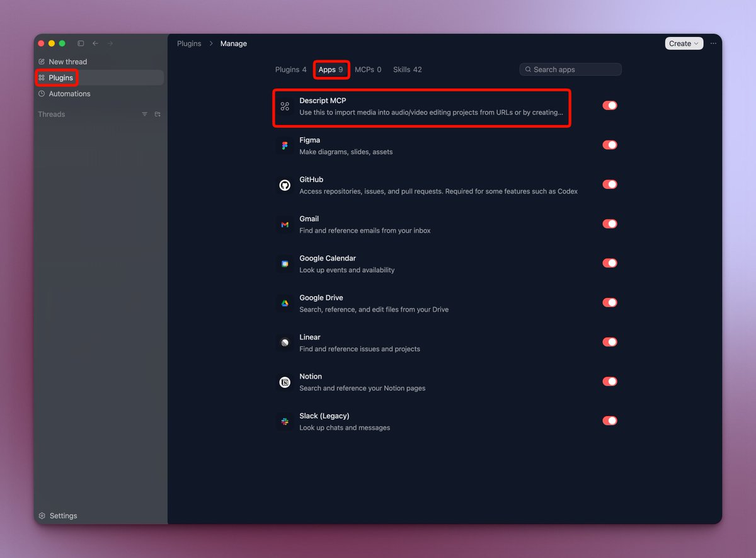
Task: Switch off Google Drive
Action: coord(609,302)
